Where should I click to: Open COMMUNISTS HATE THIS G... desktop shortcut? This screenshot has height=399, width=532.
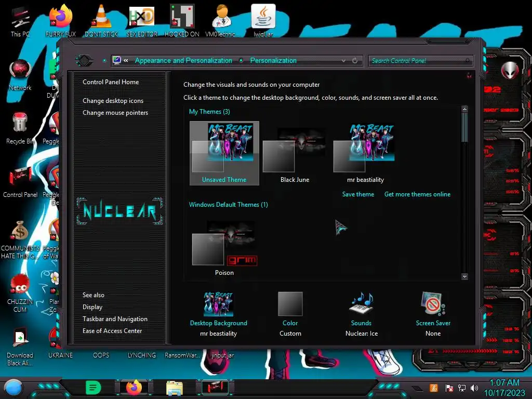20,240
